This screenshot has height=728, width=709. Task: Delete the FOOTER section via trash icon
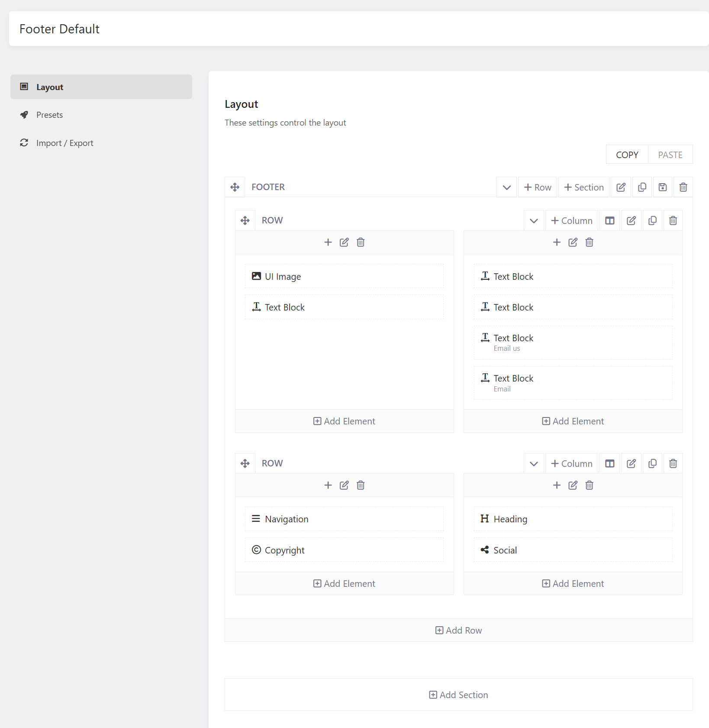[683, 187]
